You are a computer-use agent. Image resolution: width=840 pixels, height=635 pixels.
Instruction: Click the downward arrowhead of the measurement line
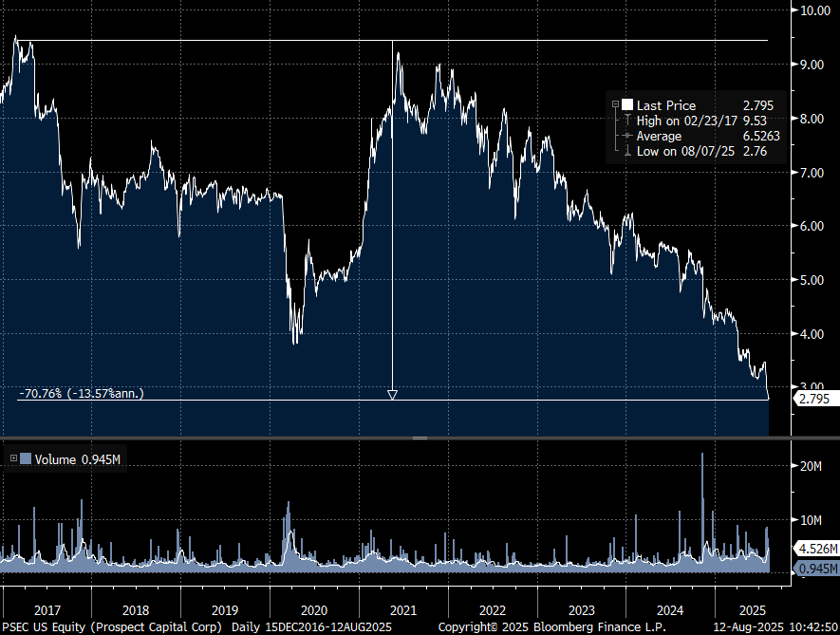pyautogui.click(x=392, y=395)
